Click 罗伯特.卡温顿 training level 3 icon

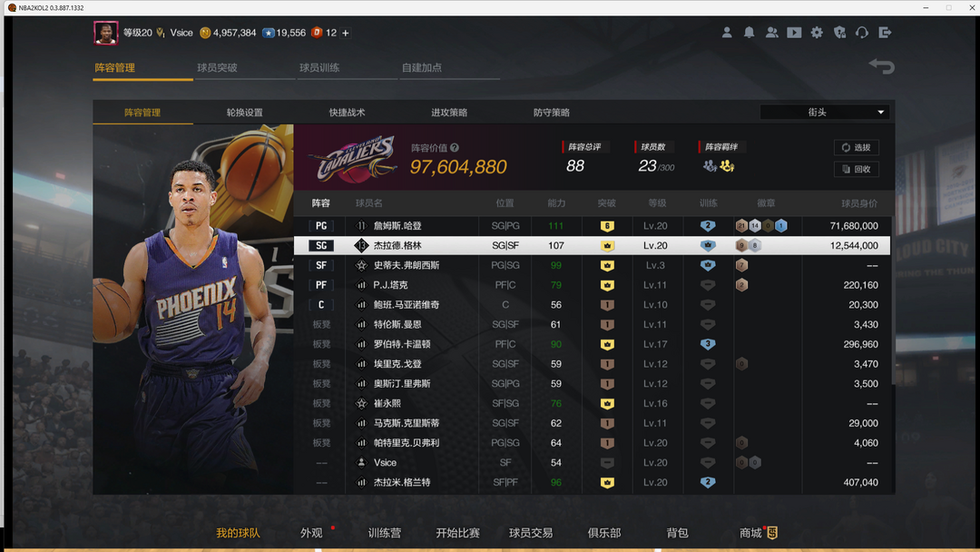708,344
